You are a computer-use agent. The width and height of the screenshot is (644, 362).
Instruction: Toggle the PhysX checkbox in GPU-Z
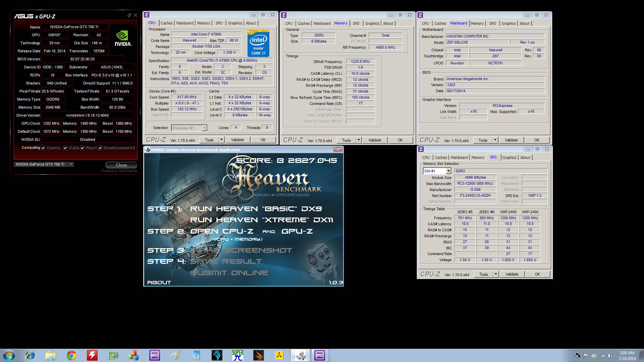(82, 148)
